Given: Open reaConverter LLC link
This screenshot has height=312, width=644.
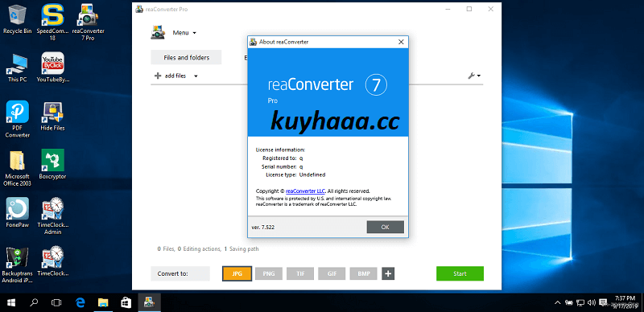Looking at the screenshot, I should click(306, 191).
